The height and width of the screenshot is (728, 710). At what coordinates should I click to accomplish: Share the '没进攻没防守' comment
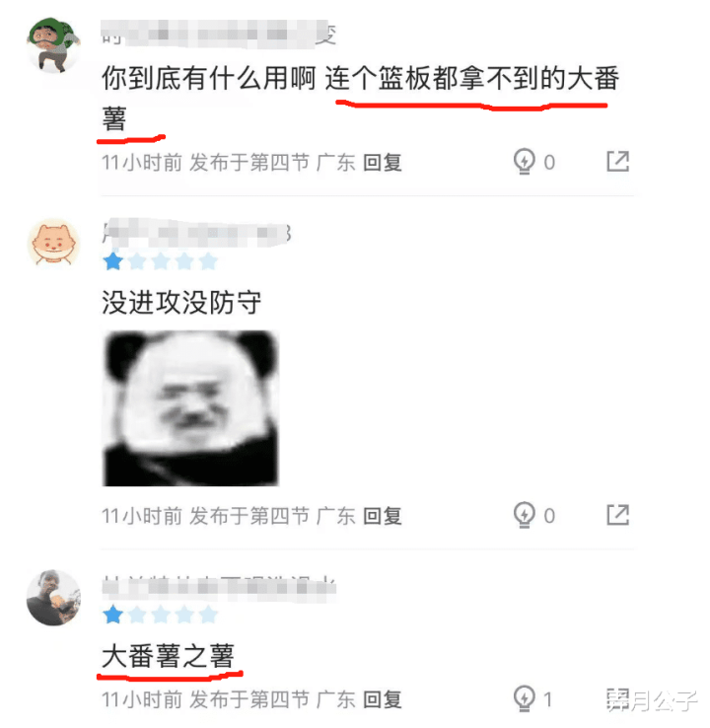pyautogui.click(x=618, y=515)
